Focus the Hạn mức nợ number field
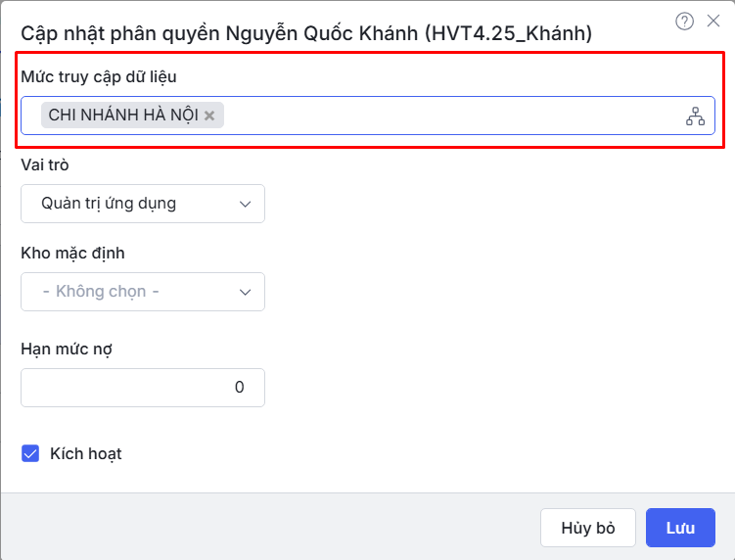 click(x=142, y=388)
